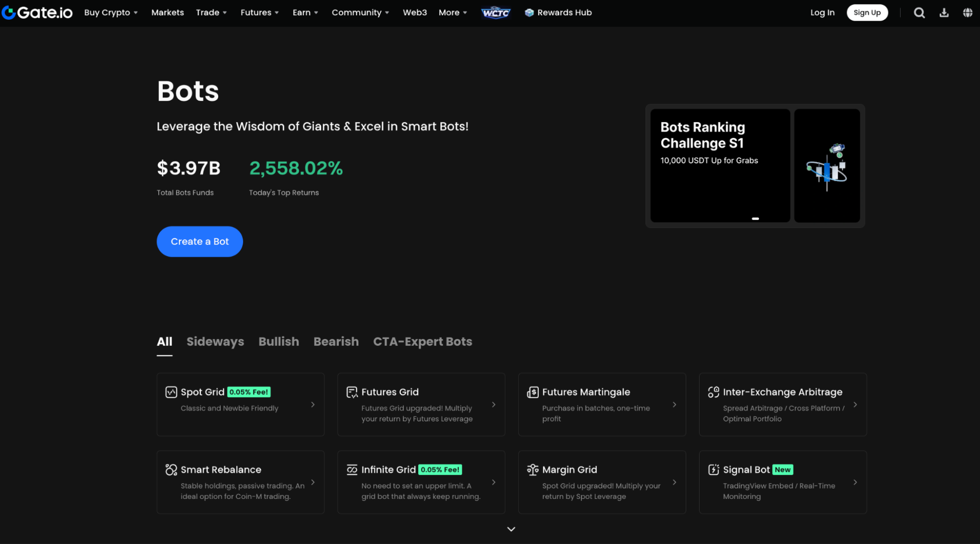The image size is (980, 544).
Task: Open the search icon in the top bar
Action: (919, 12)
